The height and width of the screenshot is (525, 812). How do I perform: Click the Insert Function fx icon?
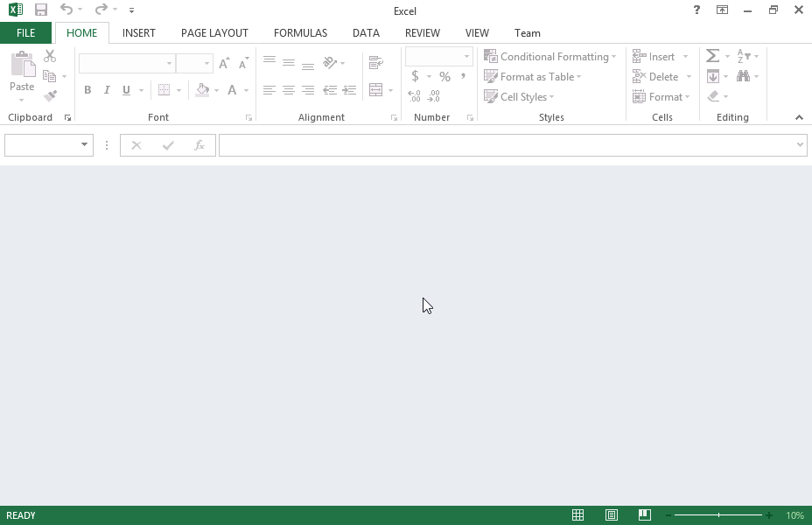[x=199, y=145]
